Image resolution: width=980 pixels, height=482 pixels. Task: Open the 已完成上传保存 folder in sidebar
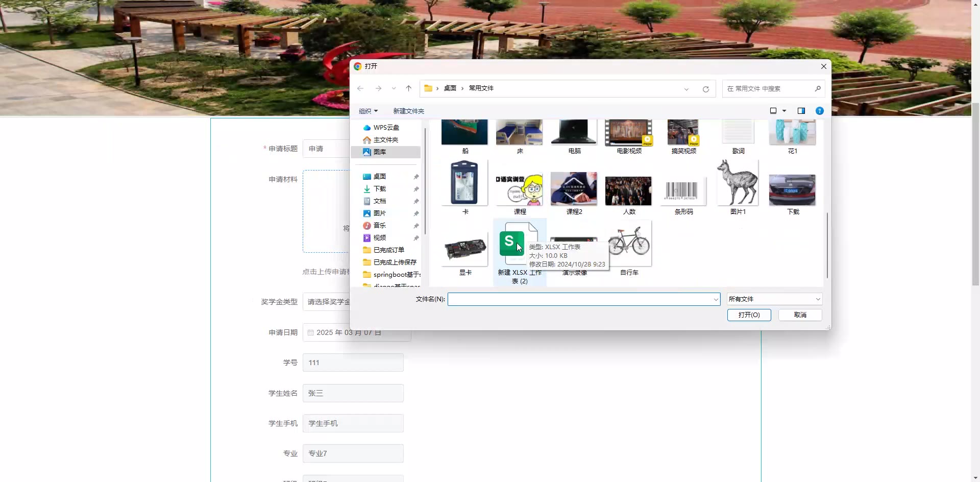click(395, 262)
